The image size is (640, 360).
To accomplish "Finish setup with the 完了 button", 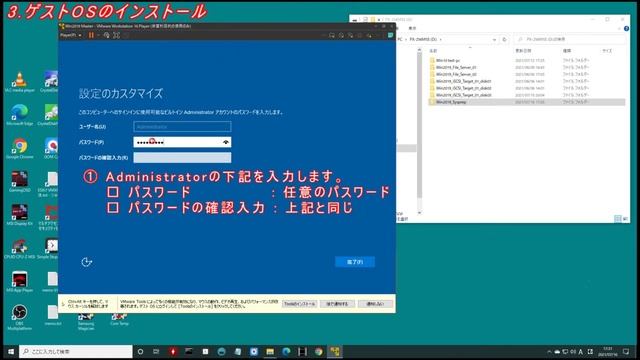I will (x=355, y=262).
